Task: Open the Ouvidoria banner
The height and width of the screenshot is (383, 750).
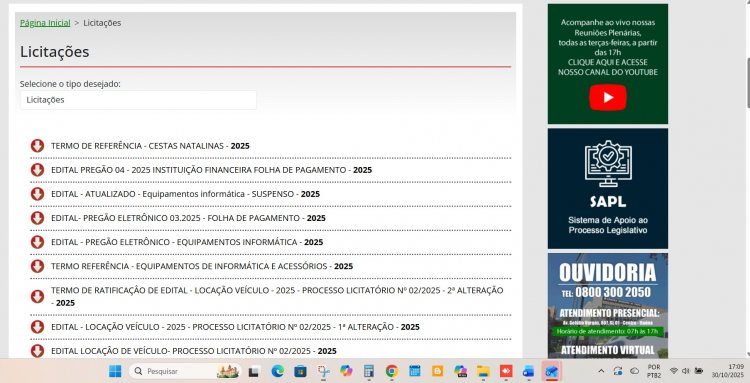Action: 607,306
